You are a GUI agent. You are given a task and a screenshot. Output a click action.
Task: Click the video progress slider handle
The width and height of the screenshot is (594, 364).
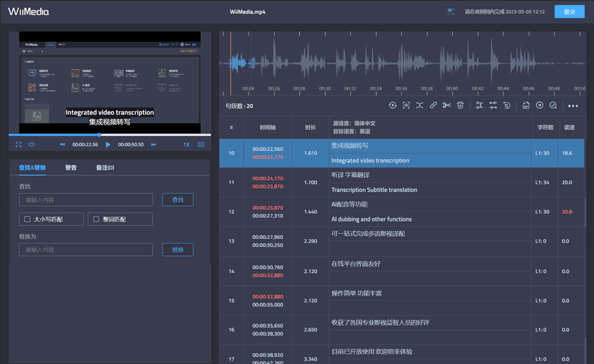pyautogui.click(x=99, y=135)
